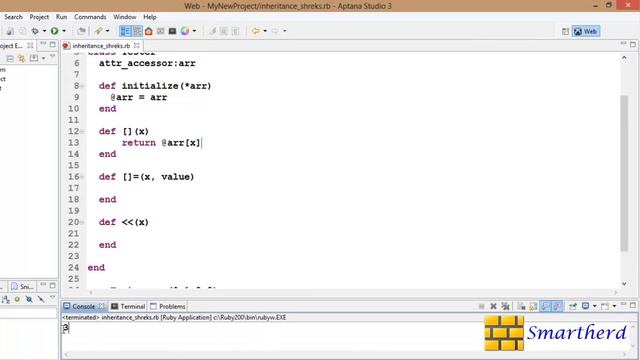Click Collapse All in Project Explorer

tap(10, 58)
